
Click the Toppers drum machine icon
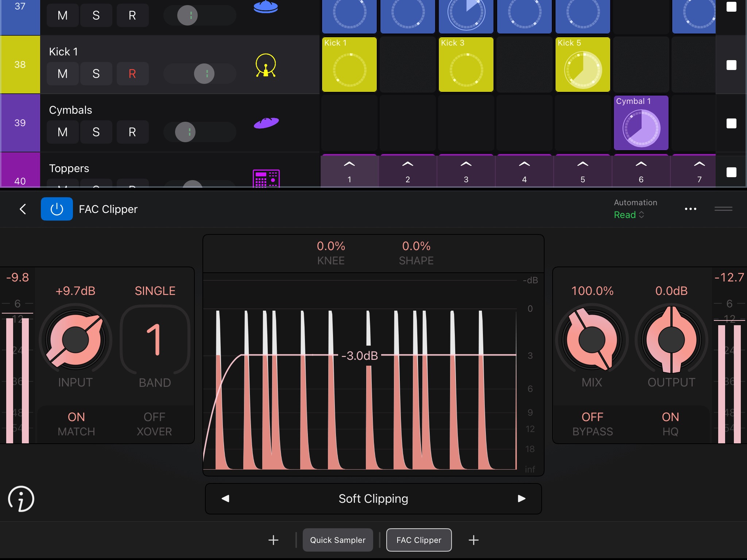tap(266, 178)
